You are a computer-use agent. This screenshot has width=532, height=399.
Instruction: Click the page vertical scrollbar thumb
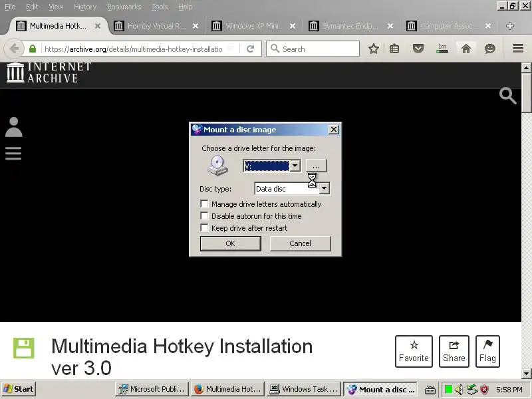[x=526, y=92]
